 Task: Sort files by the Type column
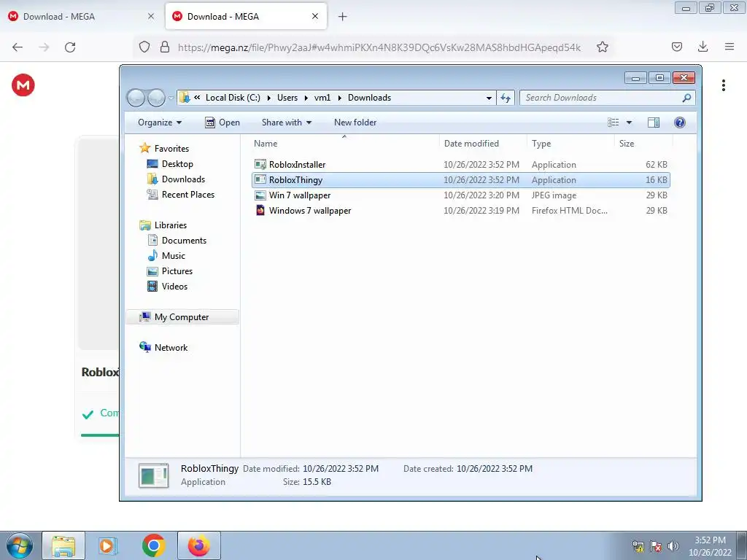570,144
